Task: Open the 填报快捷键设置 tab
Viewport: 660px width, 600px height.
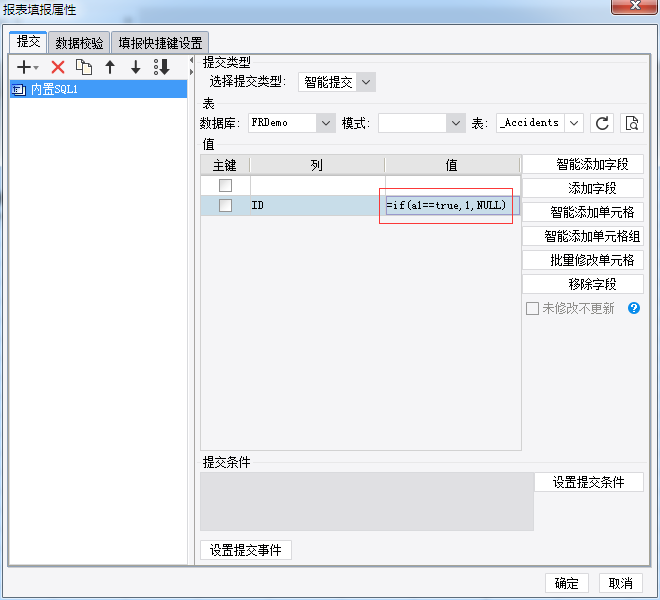Action: click(x=160, y=43)
